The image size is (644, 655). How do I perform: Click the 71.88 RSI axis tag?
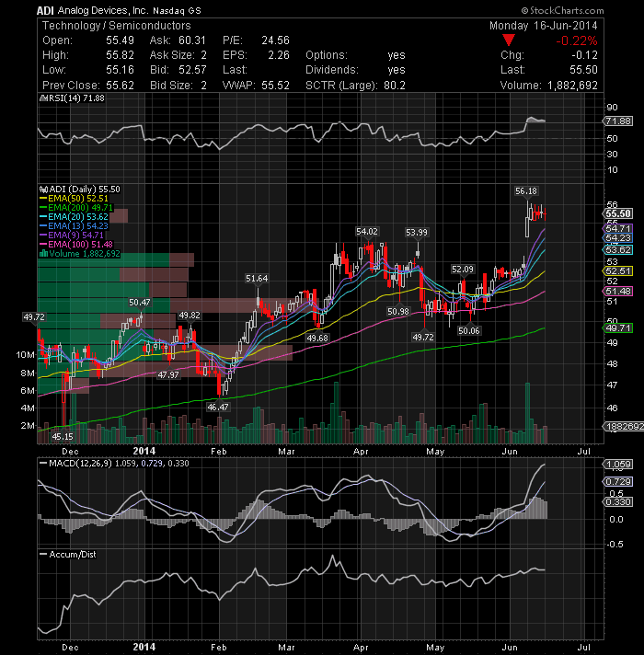[619, 121]
